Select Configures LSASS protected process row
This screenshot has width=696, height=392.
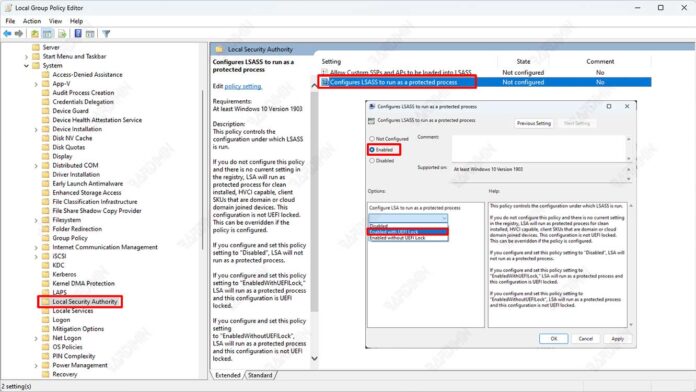pyautogui.click(x=485, y=82)
